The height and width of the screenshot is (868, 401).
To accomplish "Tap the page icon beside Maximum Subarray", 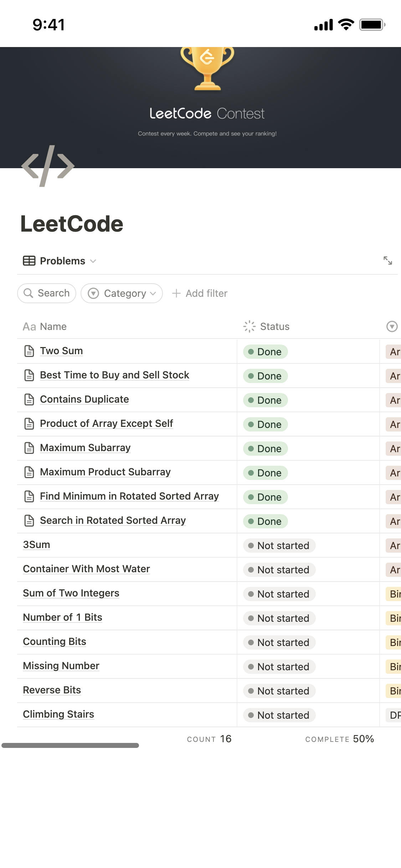I will pyautogui.click(x=29, y=448).
